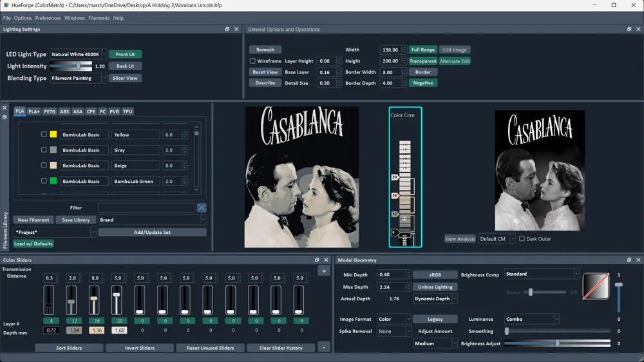Click the Filter text field
Image resolution: width=644 pixels, height=362 pixels.
pyautogui.click(x=147, y=208)
